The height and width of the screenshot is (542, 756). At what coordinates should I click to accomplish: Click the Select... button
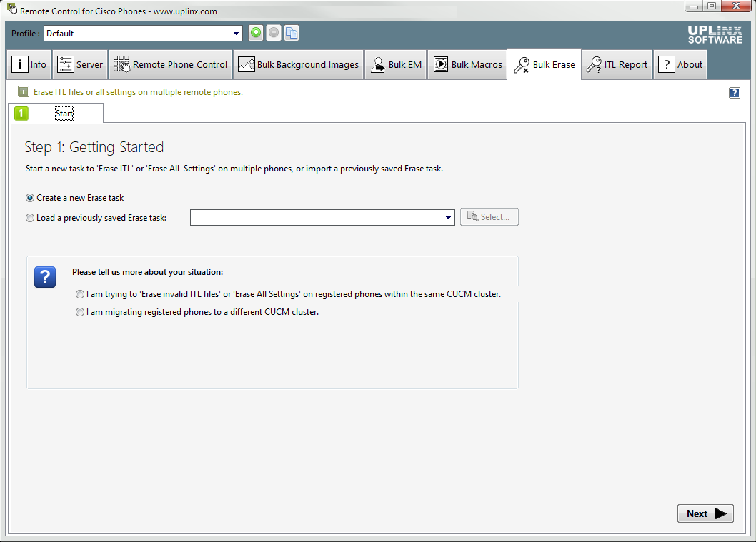[x=489, y=217]
